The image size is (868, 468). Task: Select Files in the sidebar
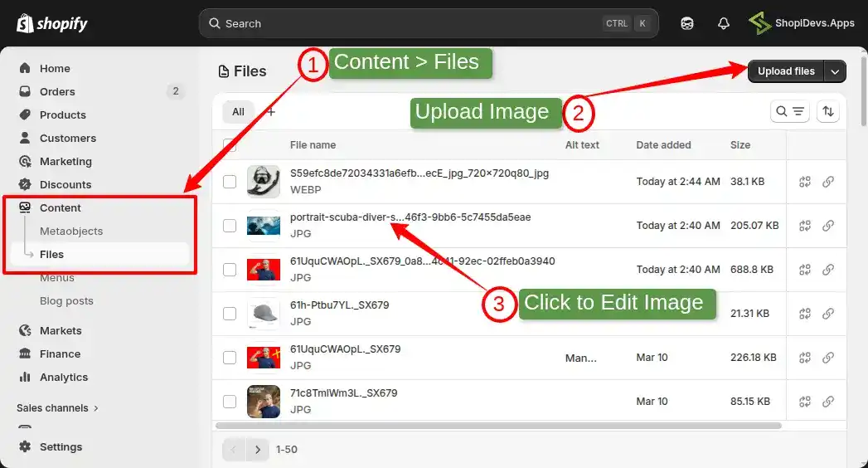(100, 254)
